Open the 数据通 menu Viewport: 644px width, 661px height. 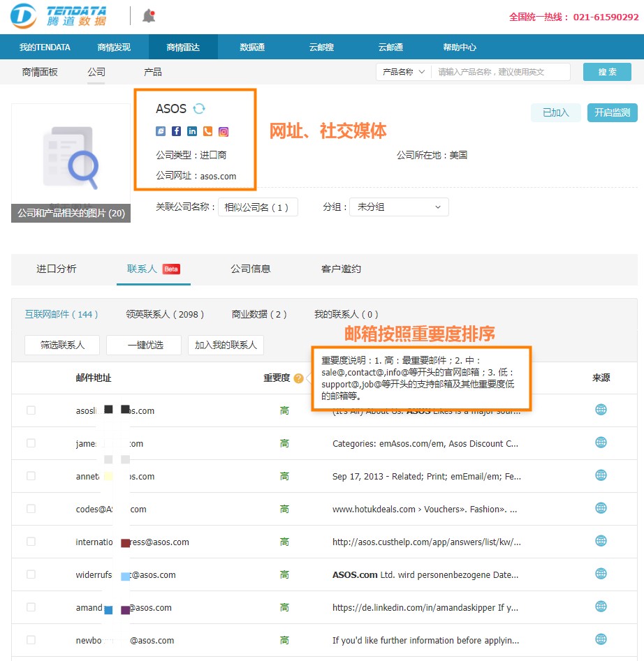[252, 47]
